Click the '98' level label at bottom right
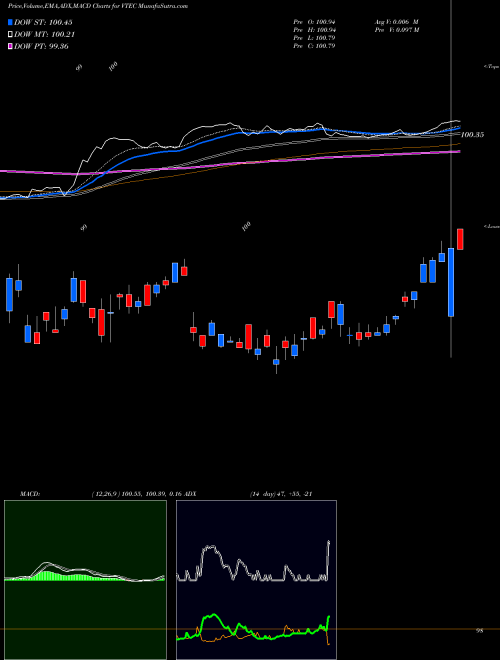This screenshot has width=500, height=660. 479,631
